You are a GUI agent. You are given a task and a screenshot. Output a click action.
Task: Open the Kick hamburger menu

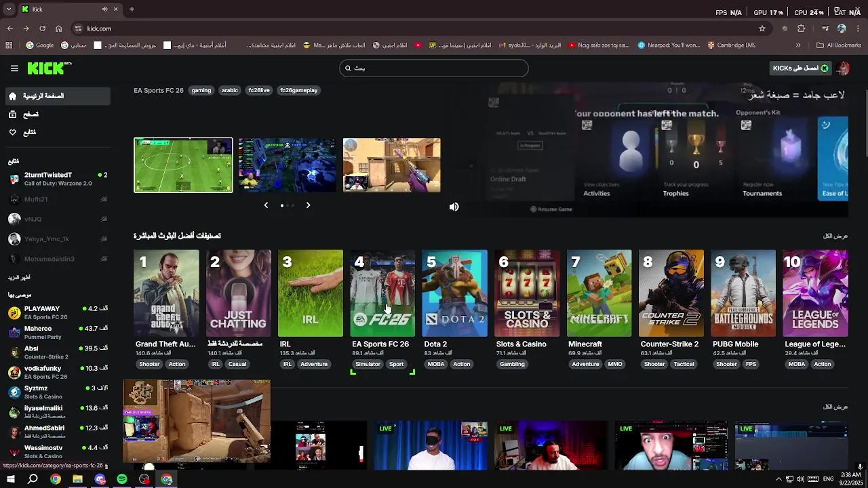pyautogui.click(x=14, y=68)
